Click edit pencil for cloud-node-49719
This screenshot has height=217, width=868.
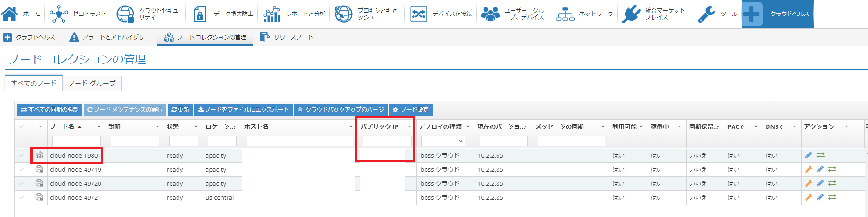[x=820, y=169]
